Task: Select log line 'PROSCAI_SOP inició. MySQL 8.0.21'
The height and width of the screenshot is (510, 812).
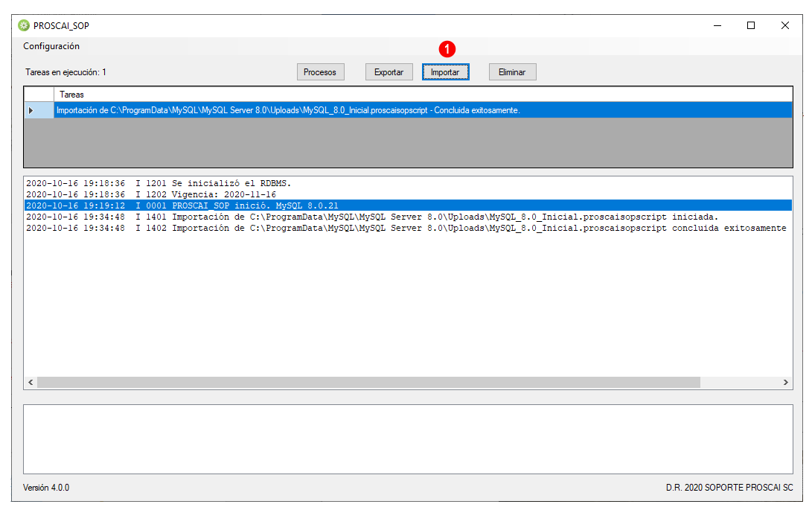Action: (408, 205)
